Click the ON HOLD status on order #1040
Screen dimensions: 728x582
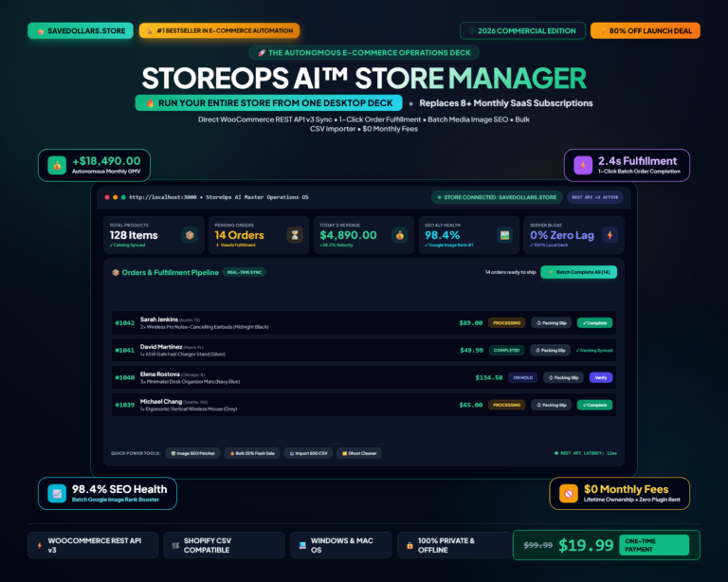pos(523,378)
